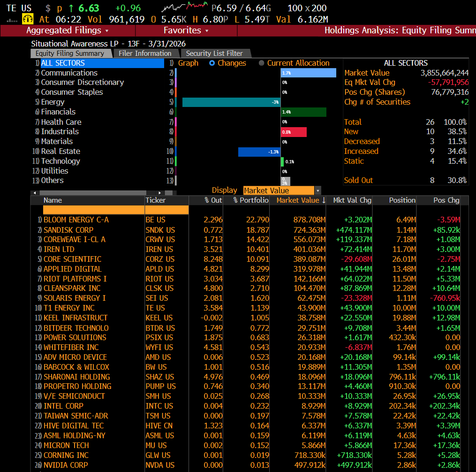Click the TE US security header
476x472 pixels.
point(19,8)
